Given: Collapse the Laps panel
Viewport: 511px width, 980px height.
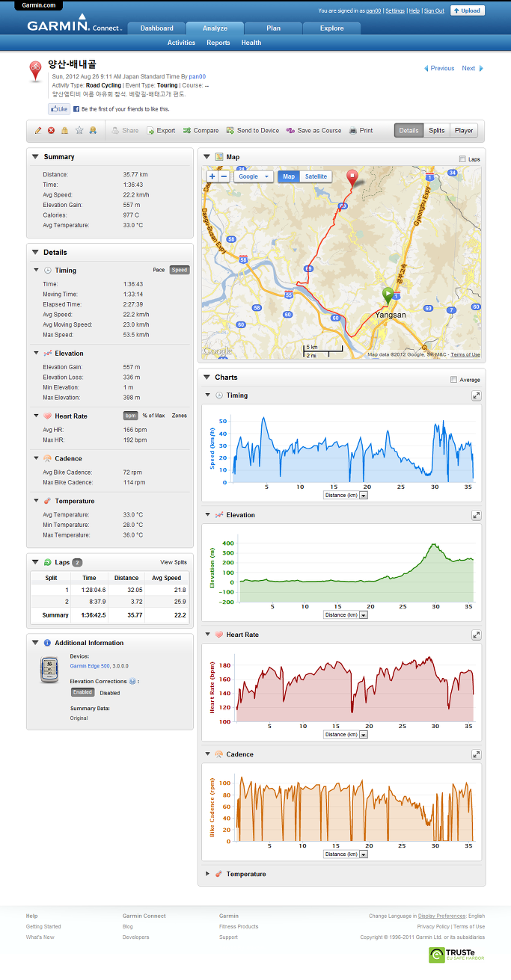Looking at the screenshot, I should (35, 562).
